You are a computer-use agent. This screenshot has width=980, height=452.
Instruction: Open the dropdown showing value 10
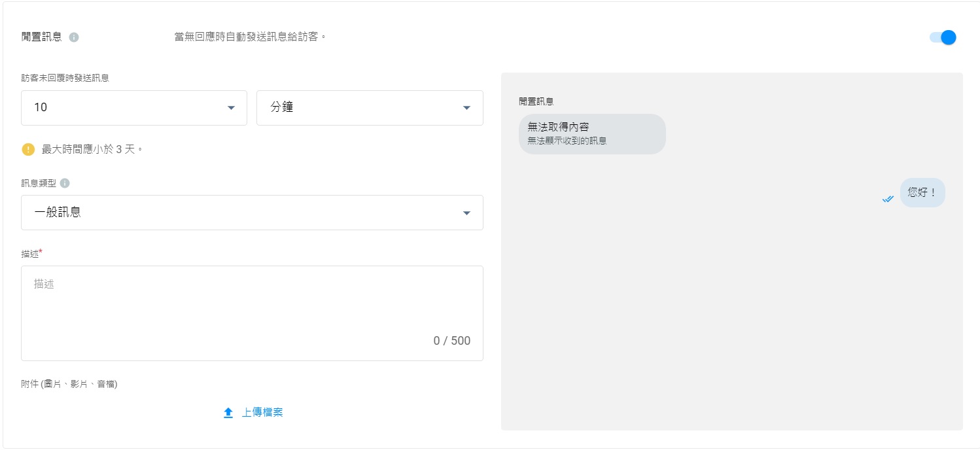133,108
